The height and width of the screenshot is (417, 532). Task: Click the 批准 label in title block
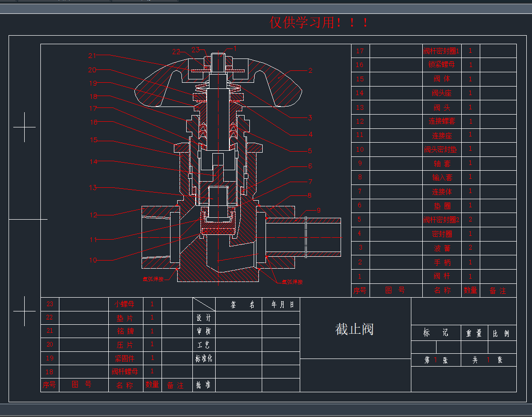coord(204,385)
